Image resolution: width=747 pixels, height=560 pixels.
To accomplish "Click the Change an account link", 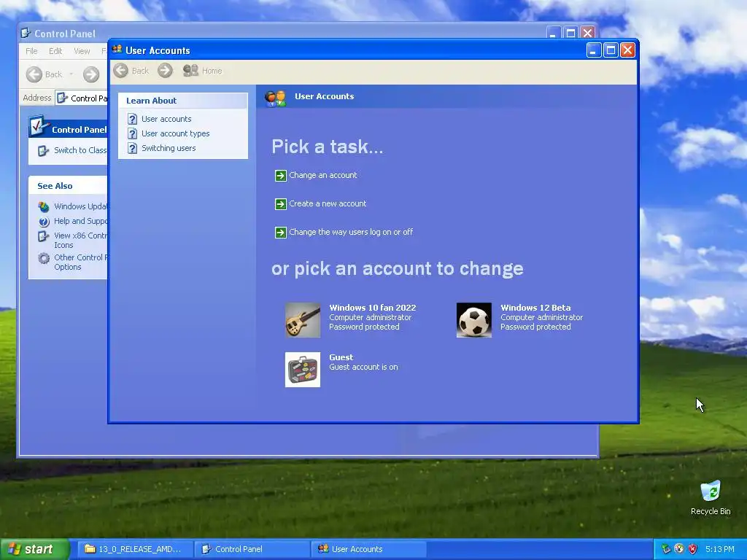I will coord(323,175).
